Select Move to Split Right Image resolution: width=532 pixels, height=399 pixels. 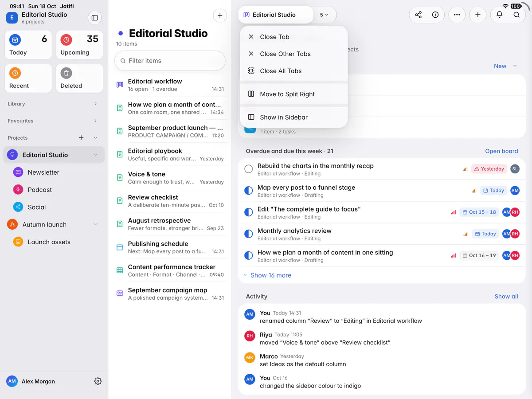293,94
